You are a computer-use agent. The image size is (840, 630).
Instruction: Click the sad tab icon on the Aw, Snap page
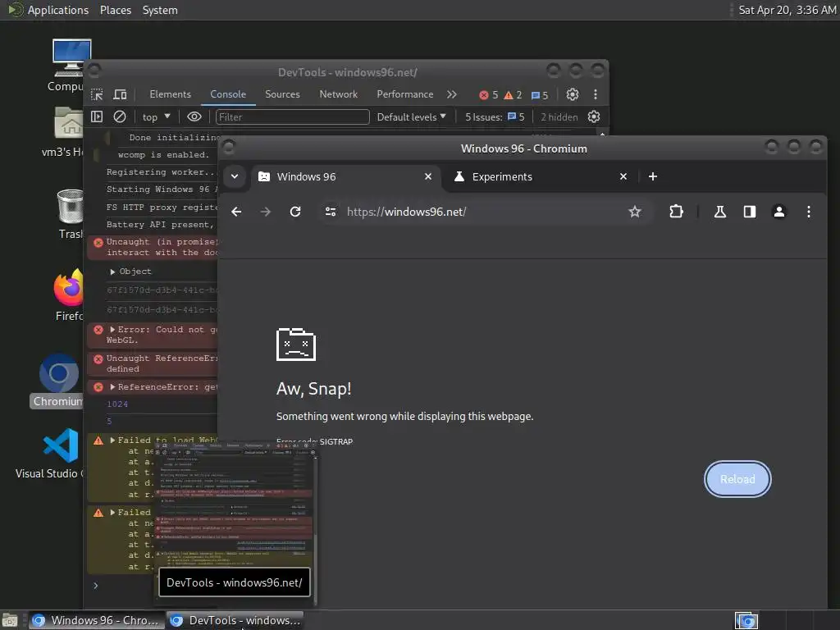click(x=295, y=345)
